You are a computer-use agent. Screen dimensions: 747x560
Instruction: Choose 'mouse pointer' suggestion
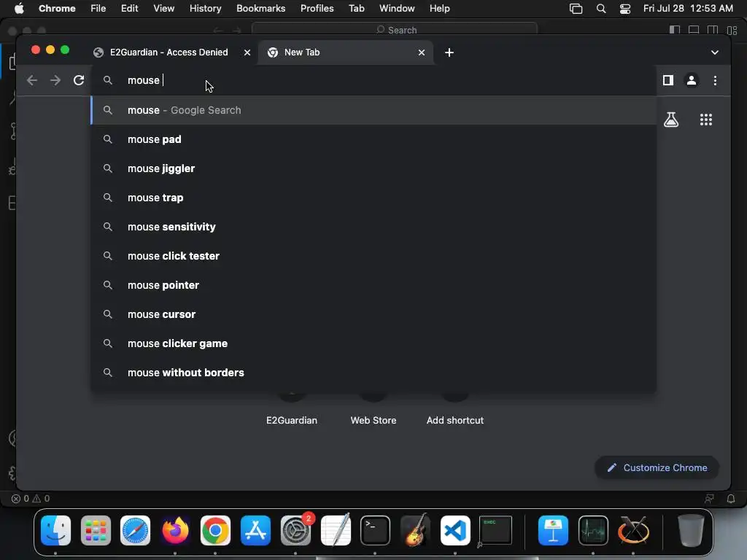373,285
